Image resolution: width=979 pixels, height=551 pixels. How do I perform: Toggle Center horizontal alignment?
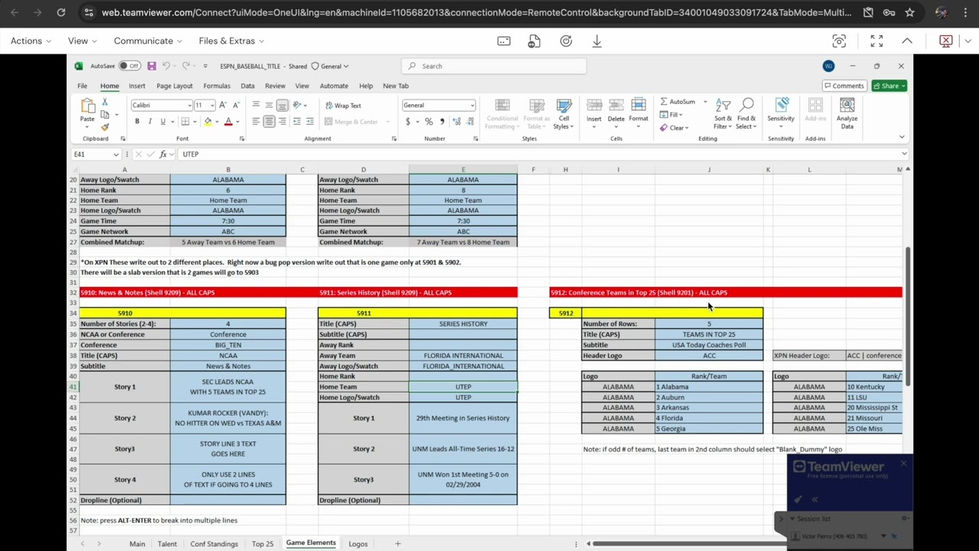[269, 122]
